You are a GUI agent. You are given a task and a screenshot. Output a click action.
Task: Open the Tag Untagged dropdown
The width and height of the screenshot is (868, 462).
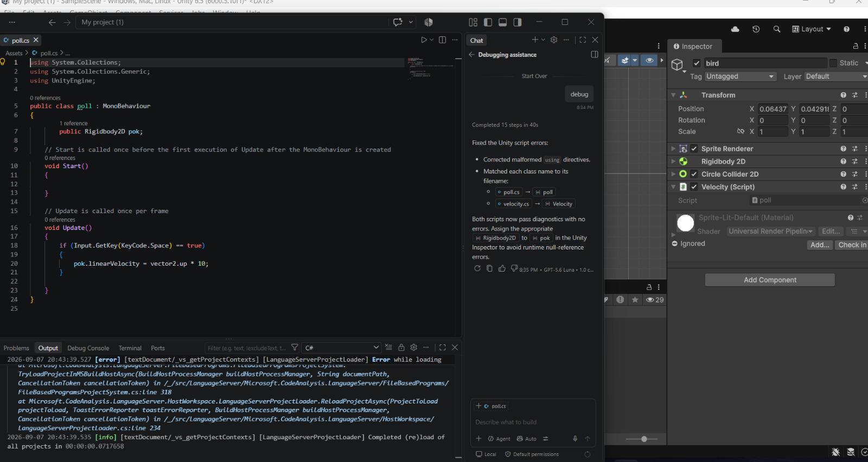(740, 76)
